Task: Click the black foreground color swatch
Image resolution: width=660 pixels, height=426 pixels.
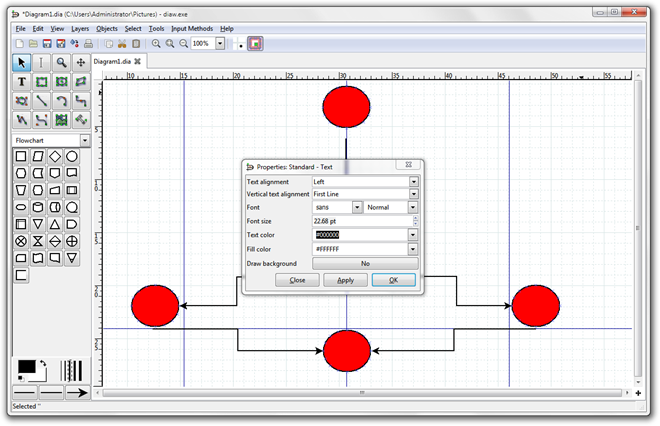Action: (27, 367)
